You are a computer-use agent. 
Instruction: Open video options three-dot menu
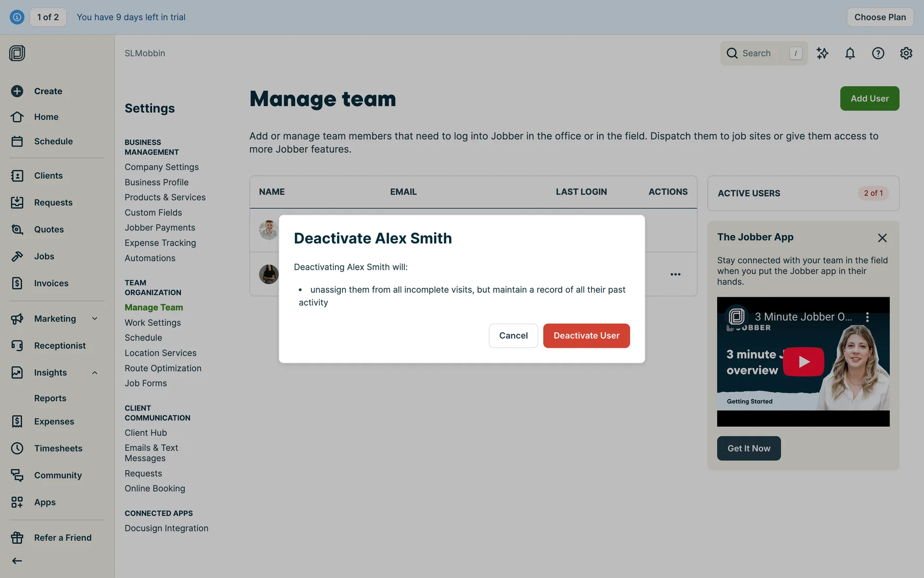pos(867,317)
